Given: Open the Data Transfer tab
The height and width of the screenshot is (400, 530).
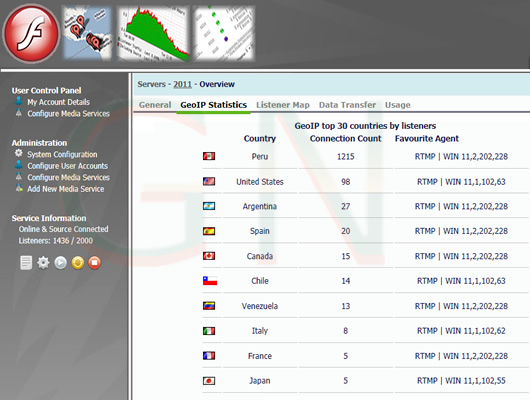Looking at the screenshot, I should [x=347, y=105].
